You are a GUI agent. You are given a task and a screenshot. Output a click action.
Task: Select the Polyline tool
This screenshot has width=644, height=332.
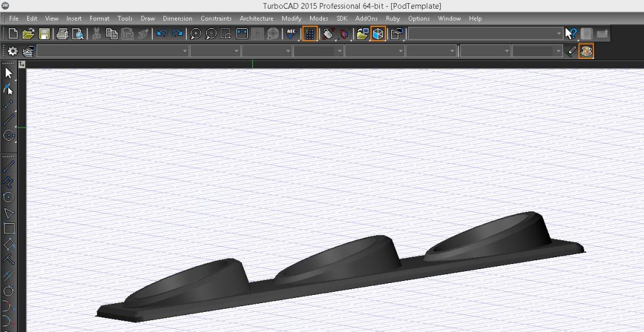(x=9, y=181)
